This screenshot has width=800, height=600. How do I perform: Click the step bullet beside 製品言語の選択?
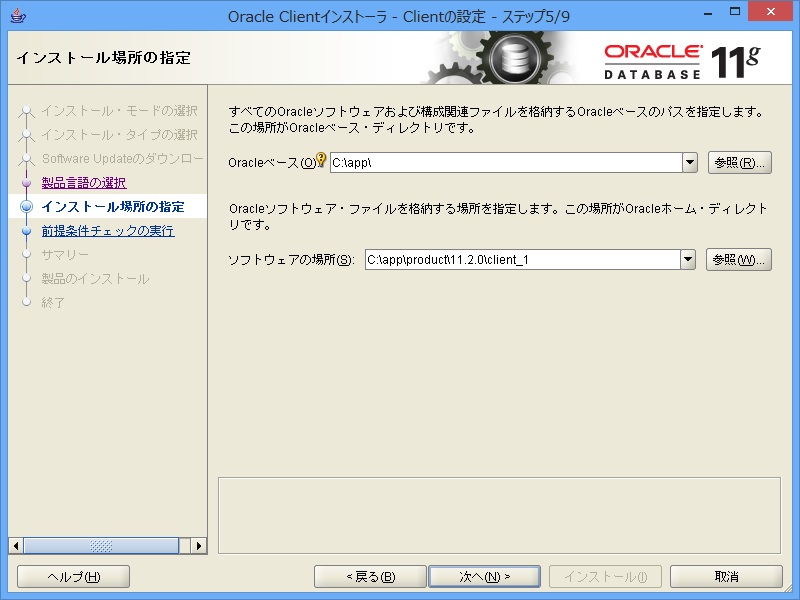pos(28,183)
